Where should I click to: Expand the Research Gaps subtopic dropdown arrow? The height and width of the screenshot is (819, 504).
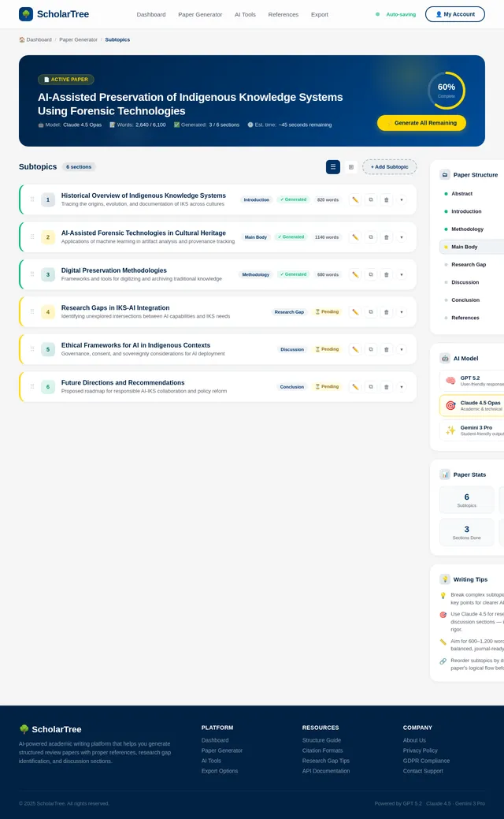click(x=402, y=312)
